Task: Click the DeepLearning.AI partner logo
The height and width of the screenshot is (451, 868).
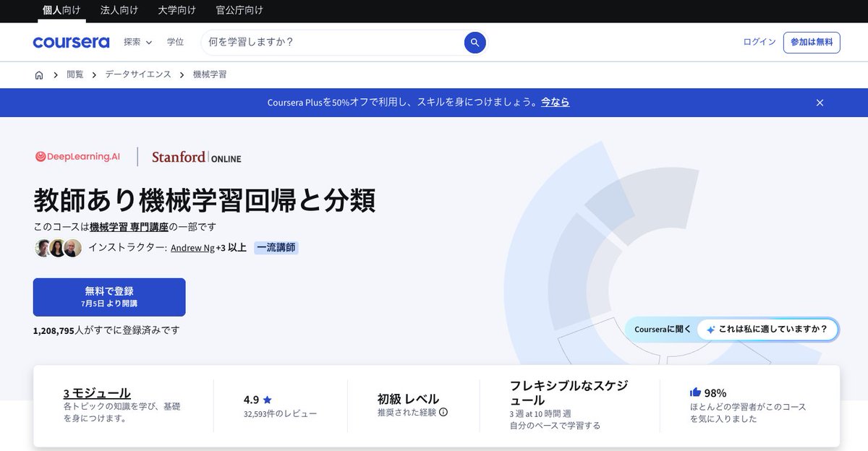Action: (x=77, y=156)
